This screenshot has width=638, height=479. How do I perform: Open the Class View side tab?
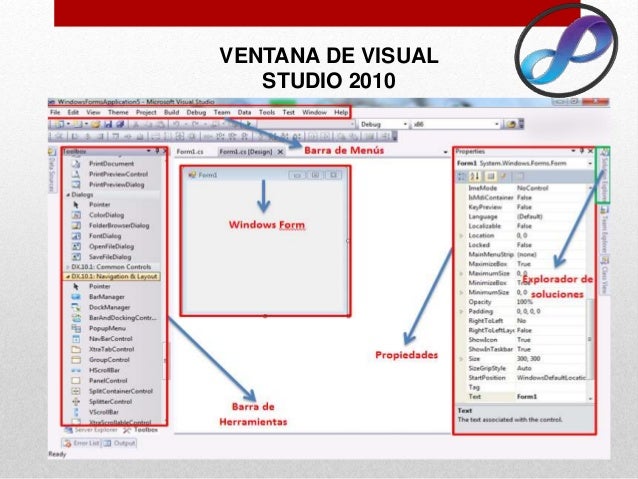[x=605, y=275]
